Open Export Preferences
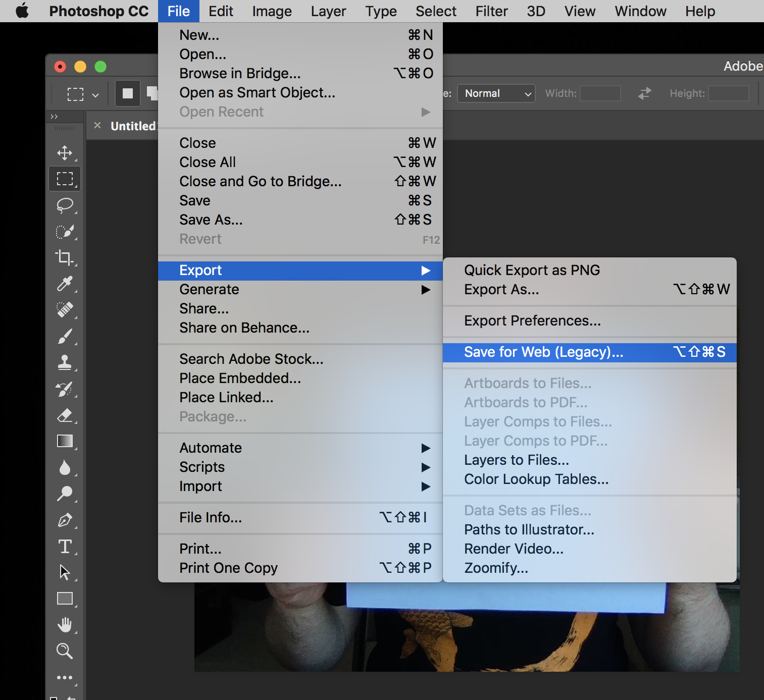 coord(532,321)
